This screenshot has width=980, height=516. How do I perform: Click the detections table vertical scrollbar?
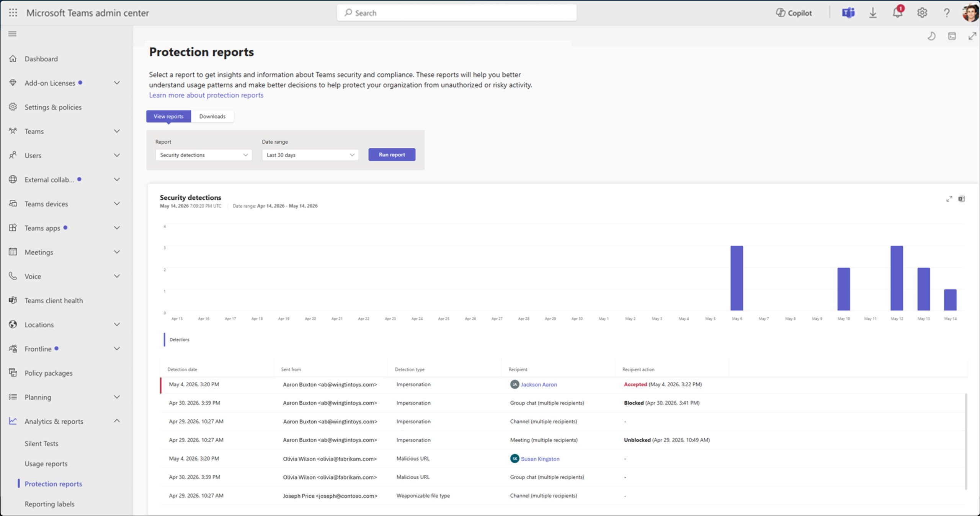(x=966, y=441)
